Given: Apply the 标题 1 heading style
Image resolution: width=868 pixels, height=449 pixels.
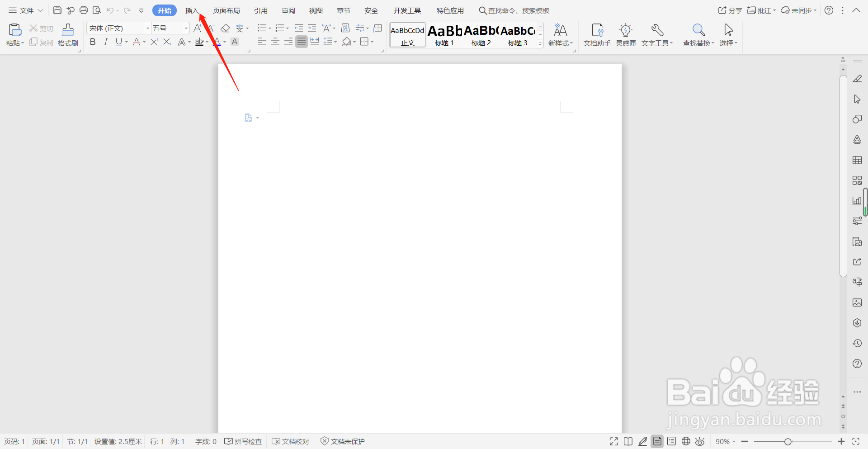Looking at the screenshot, I should coord(445,35).
